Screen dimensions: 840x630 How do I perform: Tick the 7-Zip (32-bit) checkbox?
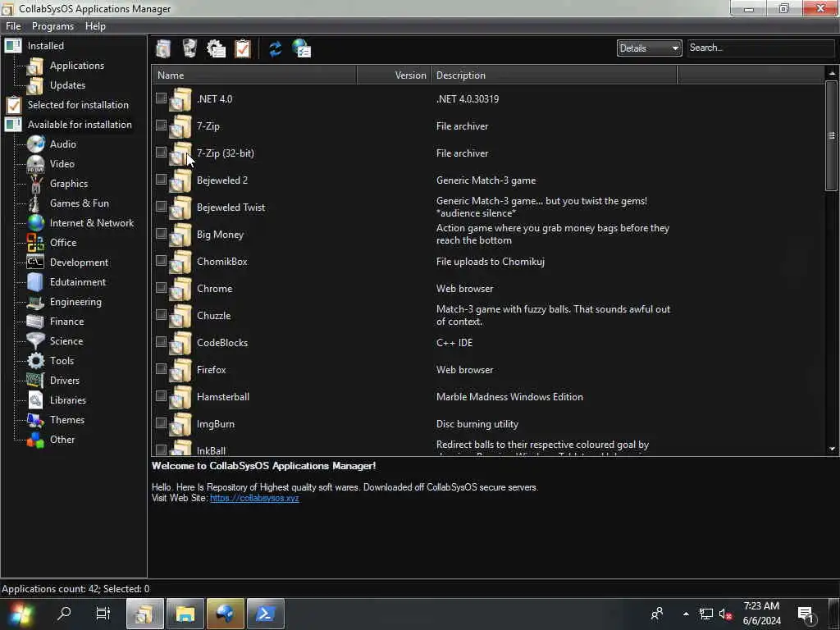tap(161, 152)
